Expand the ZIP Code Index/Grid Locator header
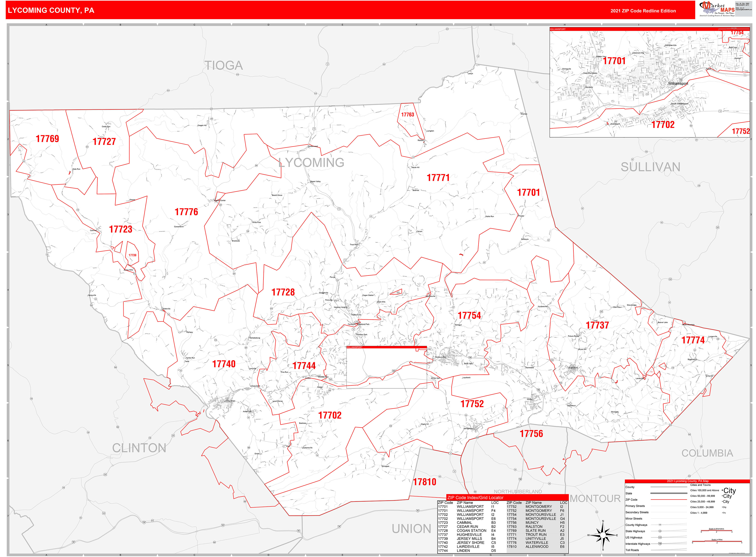756x557 pixels. pyautogui.click(x=475, y=498)
